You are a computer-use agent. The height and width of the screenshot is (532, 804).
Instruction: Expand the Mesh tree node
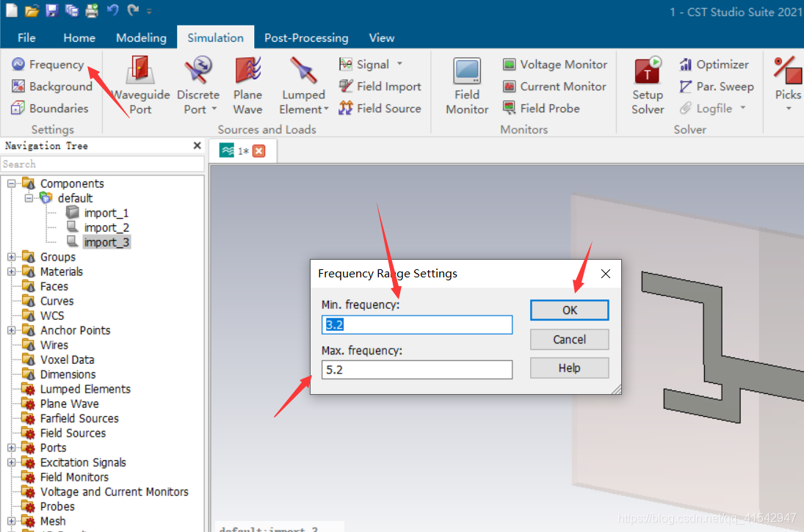pyautogui.click(x=11, y=521)
